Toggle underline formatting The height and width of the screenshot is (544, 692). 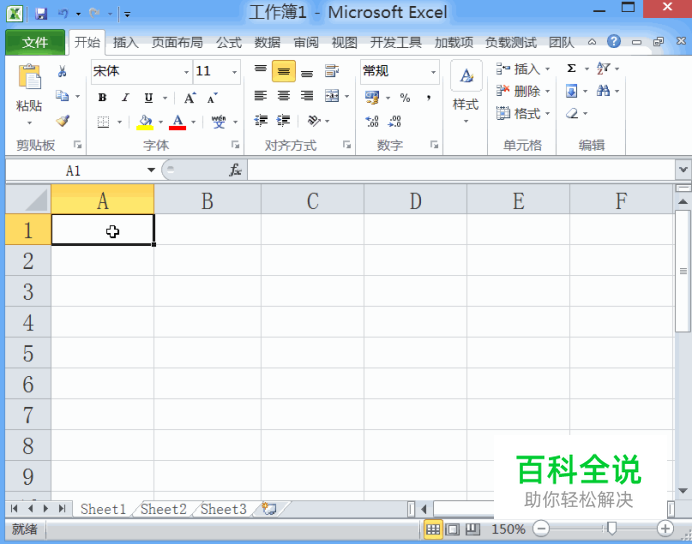(x=149, y=98)
